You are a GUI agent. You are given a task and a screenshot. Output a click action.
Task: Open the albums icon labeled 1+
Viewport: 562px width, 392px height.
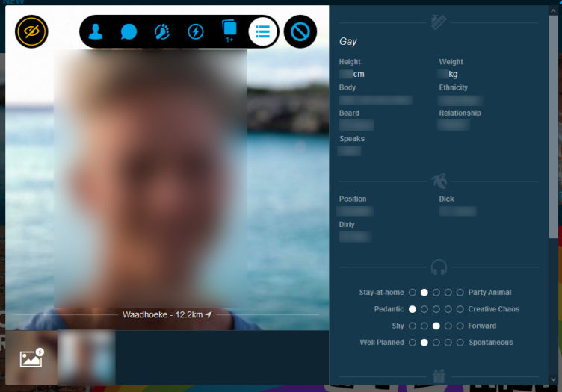(x=229, y=31)
